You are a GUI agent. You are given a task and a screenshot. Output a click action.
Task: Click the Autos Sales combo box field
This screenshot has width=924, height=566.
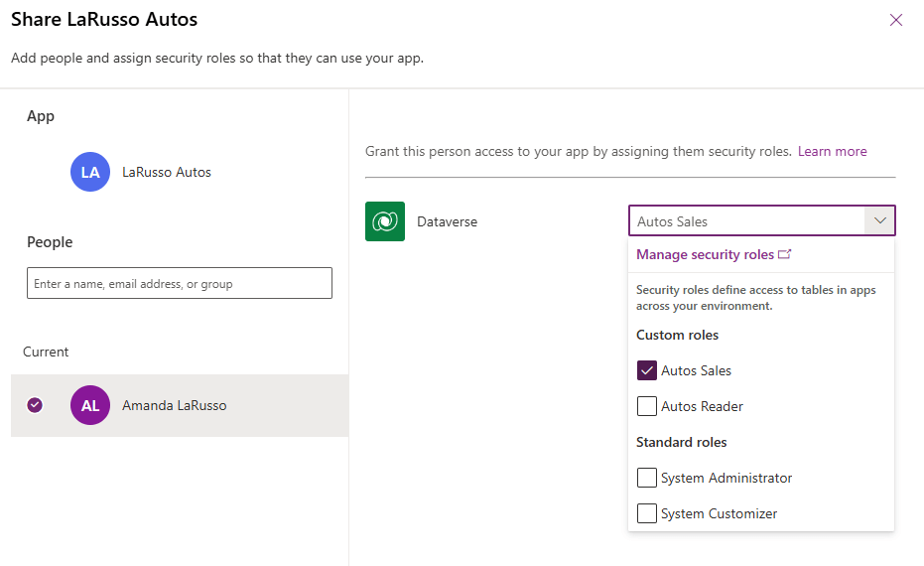pos(746,221)
